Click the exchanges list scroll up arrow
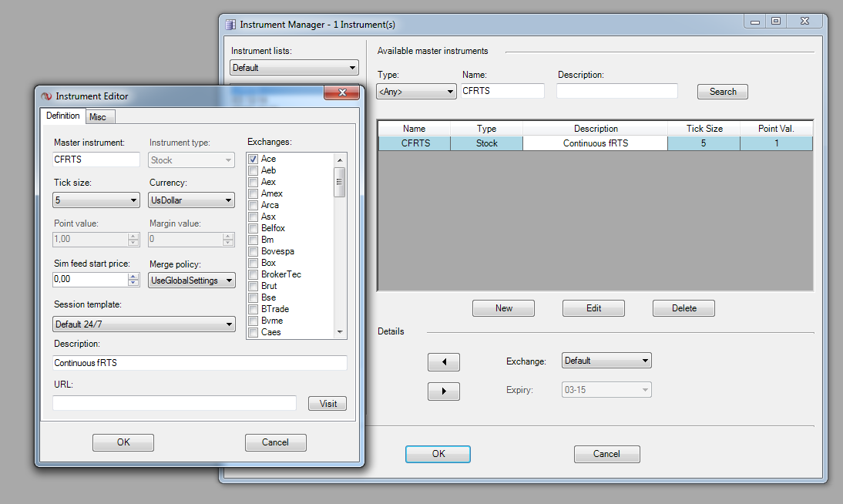The height and width of the screenshot is (504, 843). [x=339, y=160]
